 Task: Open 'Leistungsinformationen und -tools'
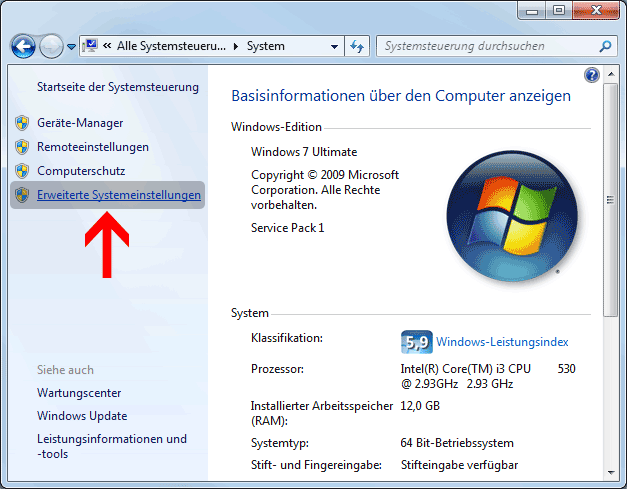pos(112,446)
